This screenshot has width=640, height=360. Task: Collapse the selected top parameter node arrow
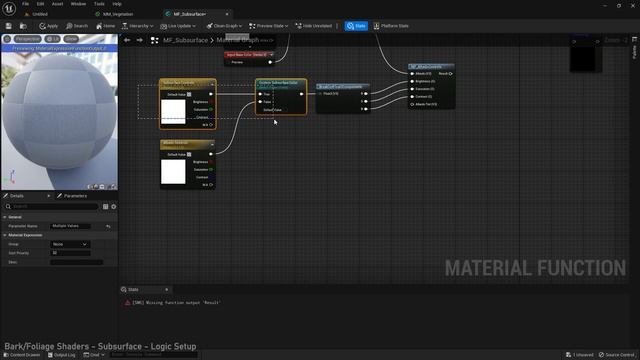click(212, 84)
